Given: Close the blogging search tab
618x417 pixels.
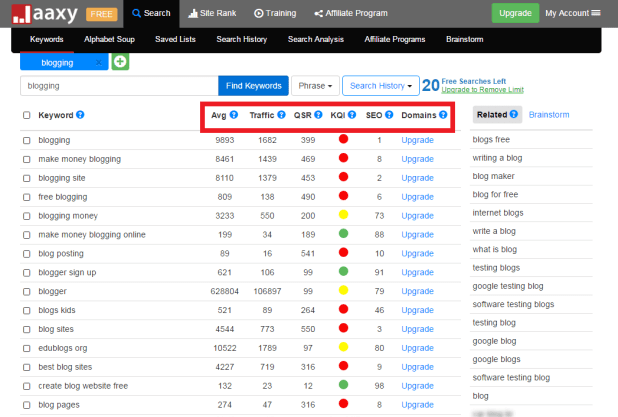Looking at the screenshot, I should click(x=99, y=63).
